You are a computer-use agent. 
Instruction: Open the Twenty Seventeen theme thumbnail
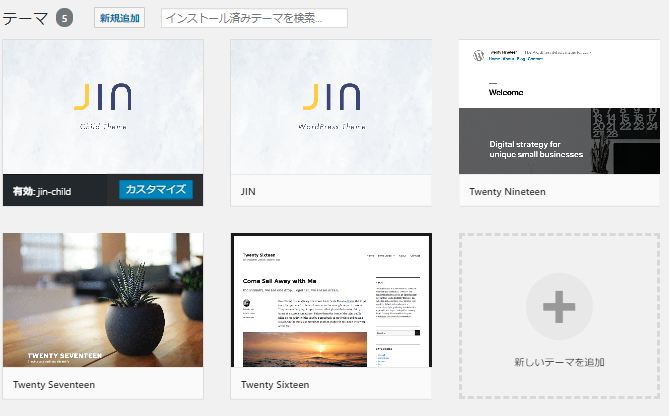(103, 300)
